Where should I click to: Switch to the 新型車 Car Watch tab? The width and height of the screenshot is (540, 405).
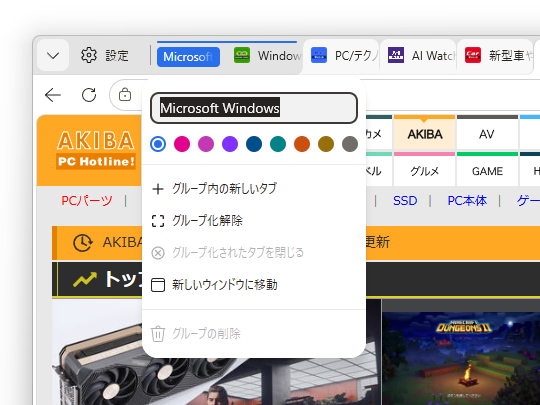click(x=496, y=56)
